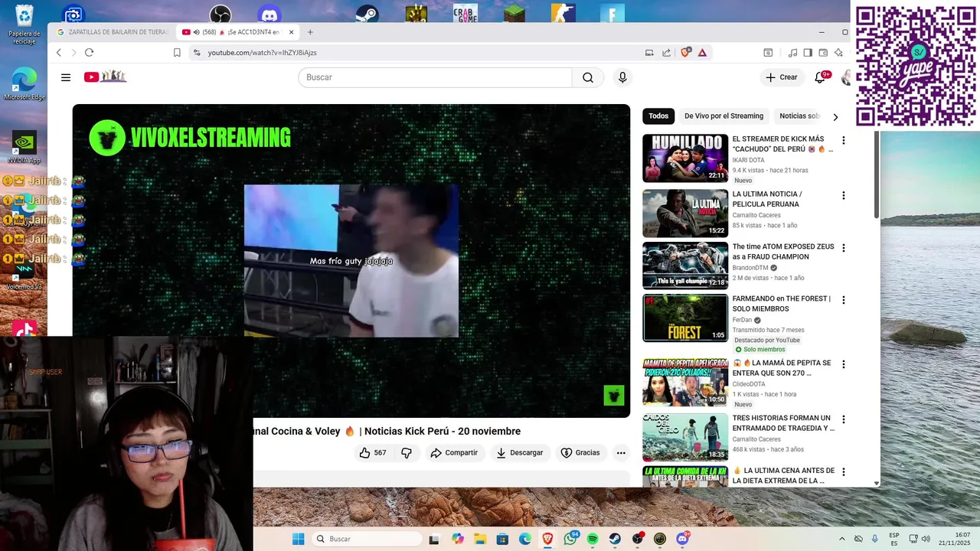Close the active YouTube tab
Image resolution: width=980 pixels, height=551 pixels.
pyautogui.click(x=291, y=32)
